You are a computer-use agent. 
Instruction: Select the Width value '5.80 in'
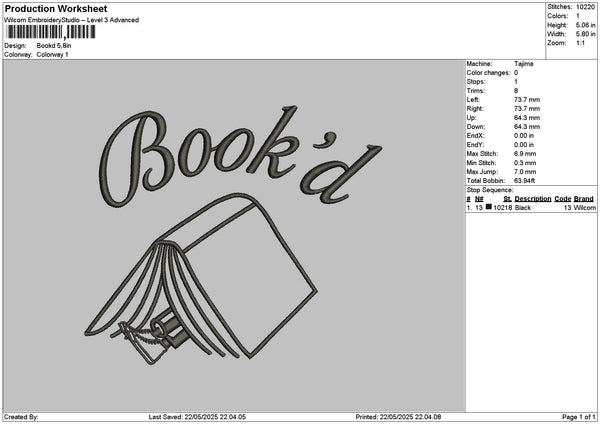click(x=585, y=34)
